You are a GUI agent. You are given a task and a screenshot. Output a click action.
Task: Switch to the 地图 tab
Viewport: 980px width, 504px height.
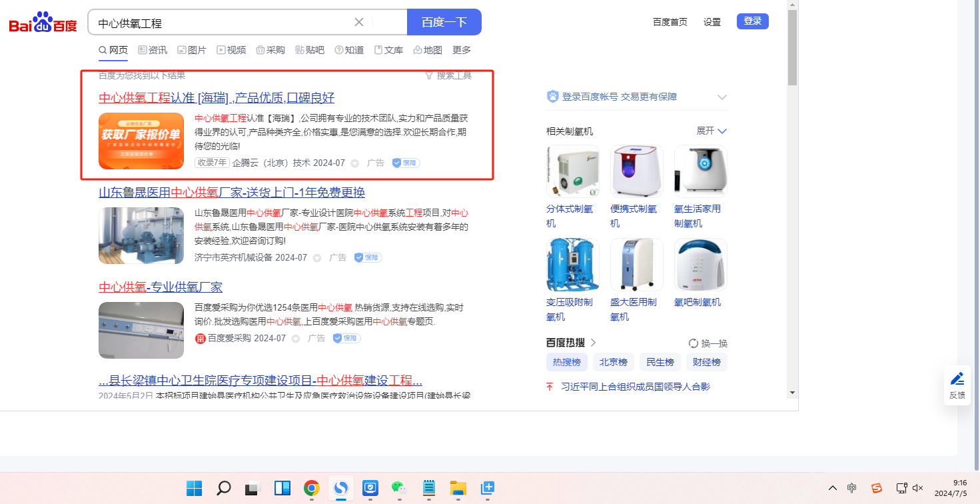coord(428,50)
